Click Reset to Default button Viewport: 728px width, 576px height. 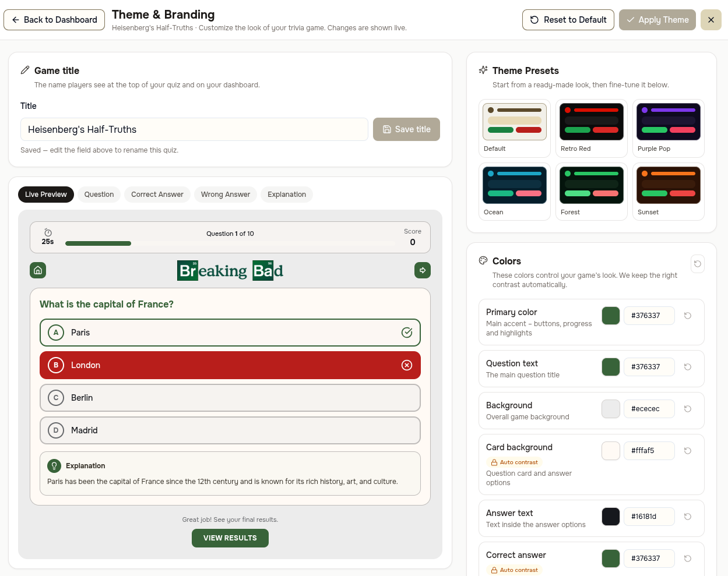point(568,20)
